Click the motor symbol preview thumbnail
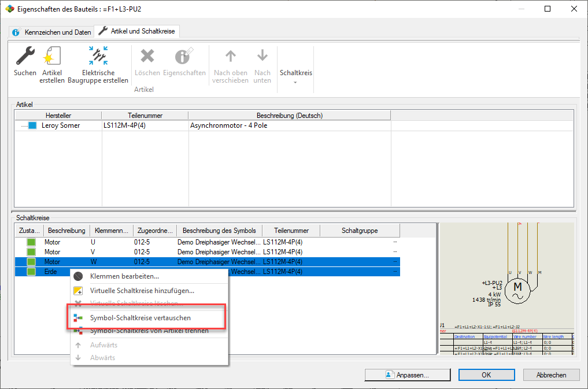Viewport: 588px width, 389px height. (x=507, y=288)
